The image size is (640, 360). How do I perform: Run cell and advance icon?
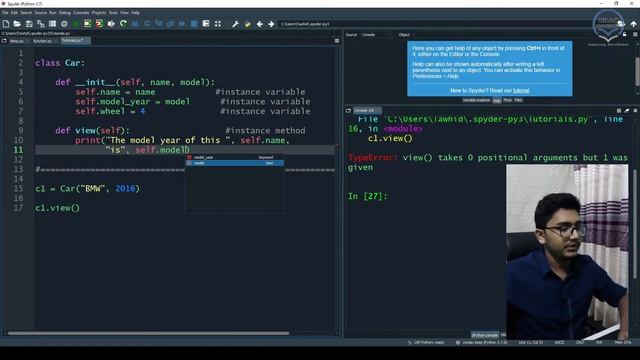tap(99, 24)
